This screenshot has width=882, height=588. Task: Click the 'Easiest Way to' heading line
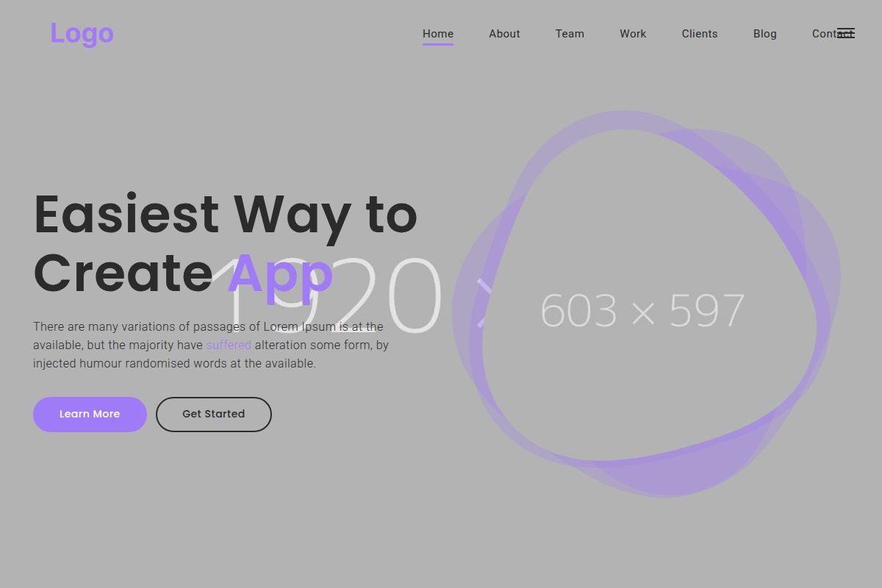225,214
